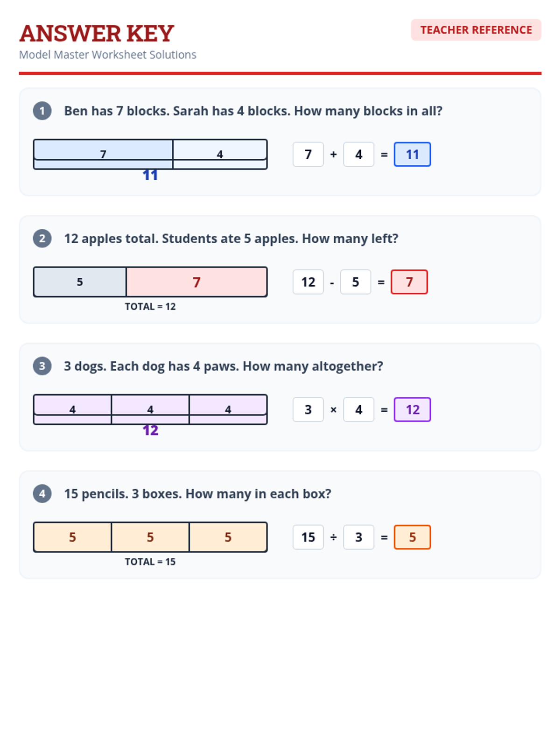
Task: Select the purple answer box showing 12
Action: [412, 409]
